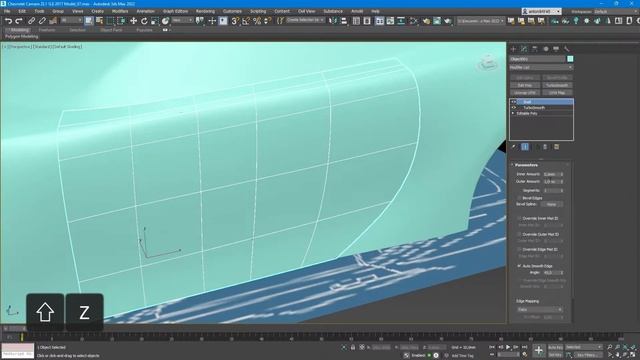Open the Hierarchy panel icon
This screenshot has width=640, height=360.
pos(535,49)
